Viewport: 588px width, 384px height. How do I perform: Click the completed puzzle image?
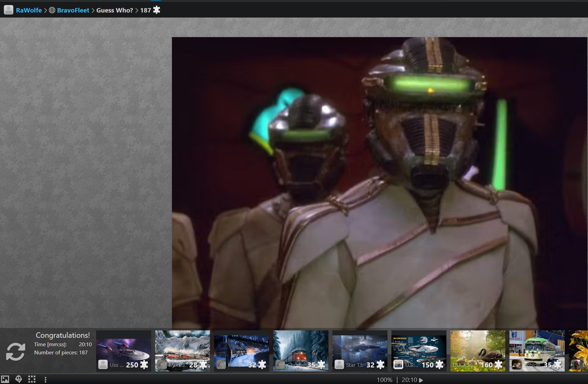[x=380, y=183]
